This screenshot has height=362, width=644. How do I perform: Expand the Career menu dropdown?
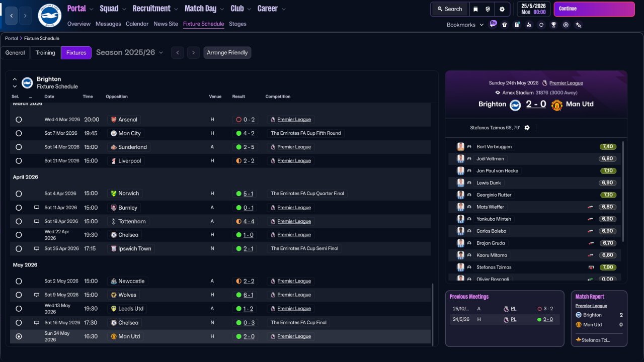(284, 9)
